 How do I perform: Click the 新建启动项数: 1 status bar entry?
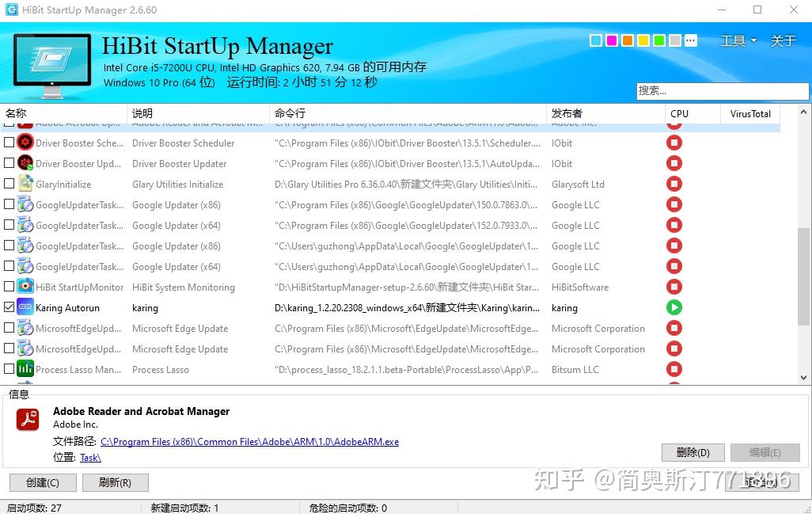click(184, 508)
